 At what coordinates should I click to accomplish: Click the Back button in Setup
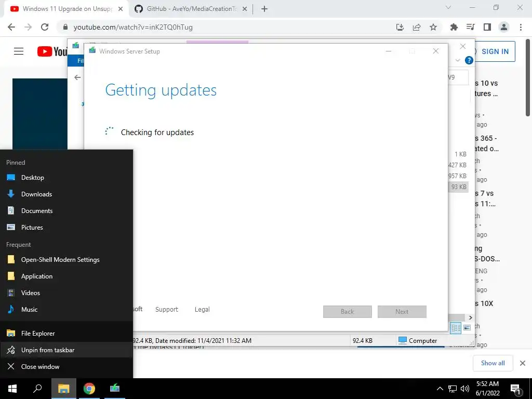(x=348, y=312)
